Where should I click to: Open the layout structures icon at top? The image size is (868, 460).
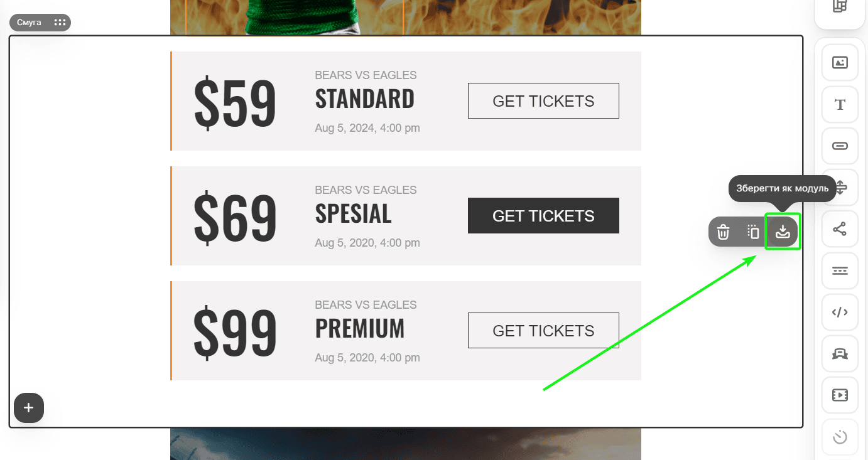tap(840, 8)
